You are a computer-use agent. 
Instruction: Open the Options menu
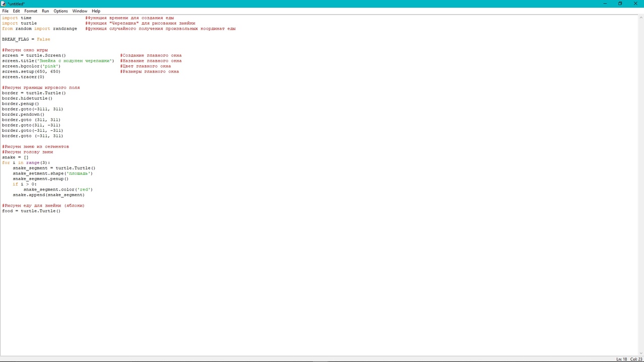(60, 11)
